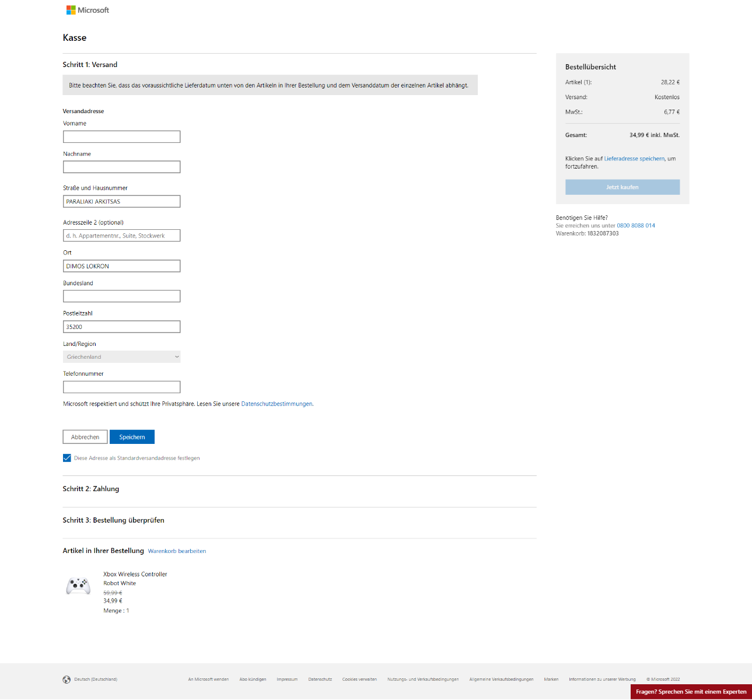752x700 pixels.
Task: Click the Gesamt total 34,99 € inkl. MwSt.
Action: pos(655,135)
